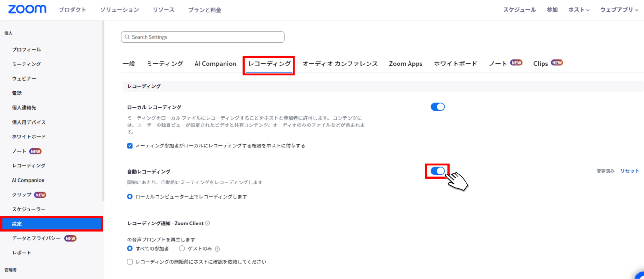Select the ゲストのみ radio button
This screenshot has height=279, width=644.
click(182, 249)
